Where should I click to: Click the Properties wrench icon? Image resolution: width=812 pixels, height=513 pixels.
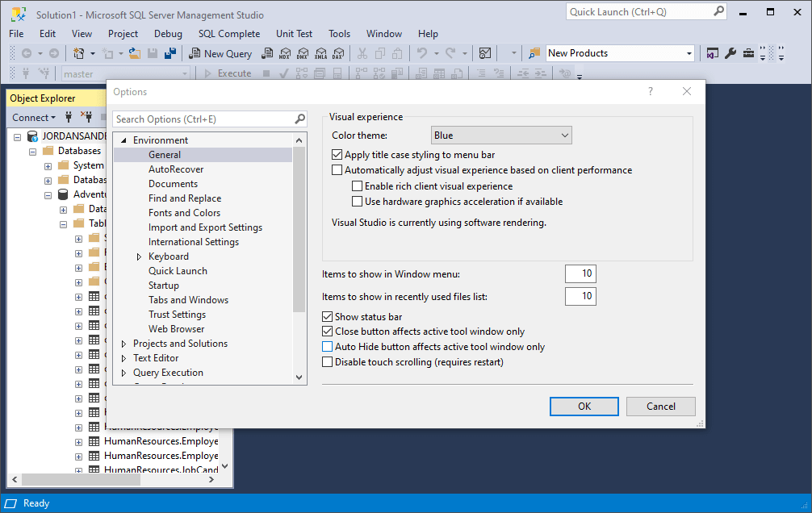(x=730, y=53)
